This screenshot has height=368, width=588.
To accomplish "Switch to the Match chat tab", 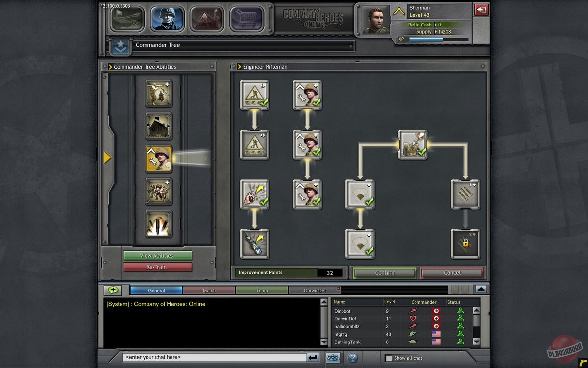I will coord(209,290).
